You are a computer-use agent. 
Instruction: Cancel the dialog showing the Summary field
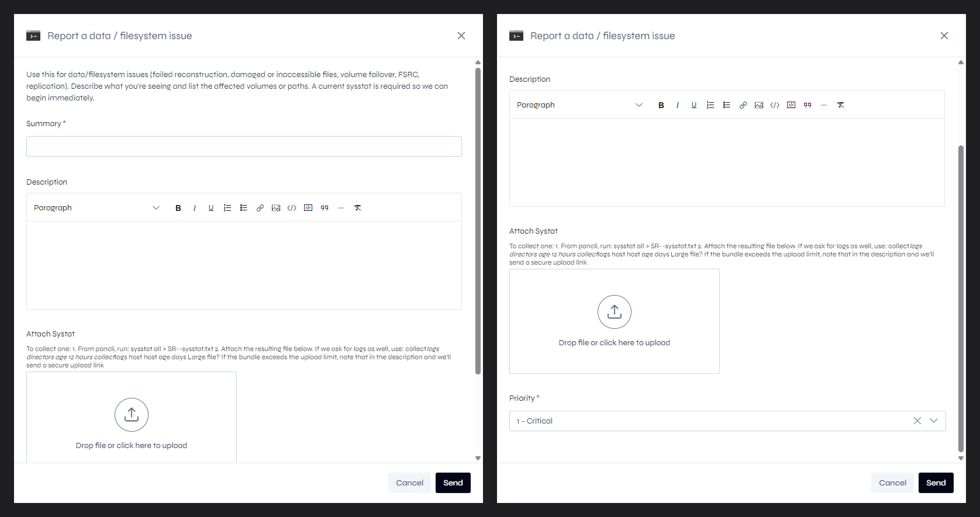[x=409, y=483]
